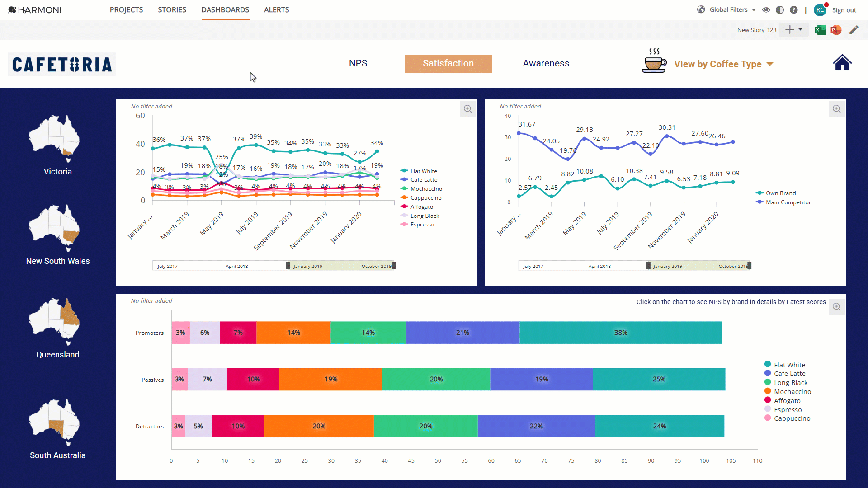The image size is (868, 488).
Task: Export dashboard to Excel
Action: click(x=820, y=30)
